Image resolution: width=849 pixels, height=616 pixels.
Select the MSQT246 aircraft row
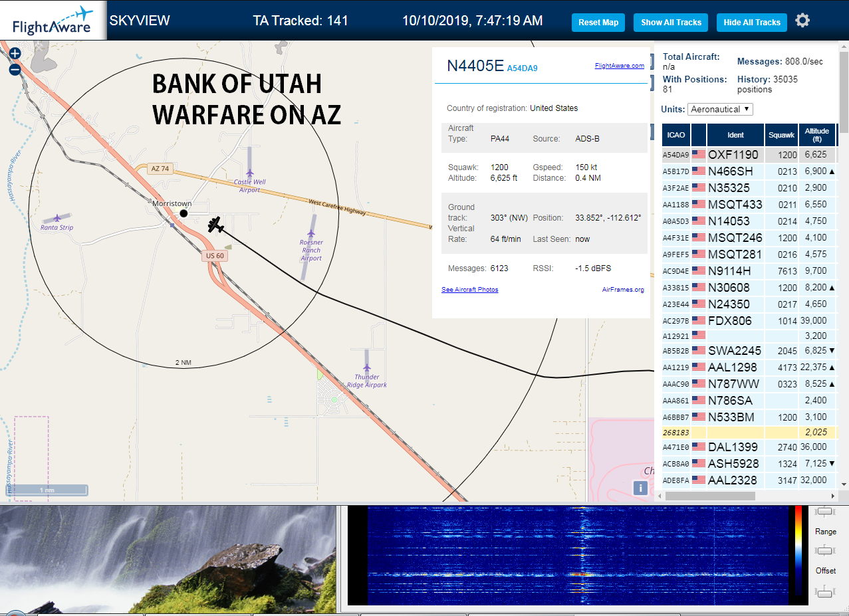coord(749,237)
